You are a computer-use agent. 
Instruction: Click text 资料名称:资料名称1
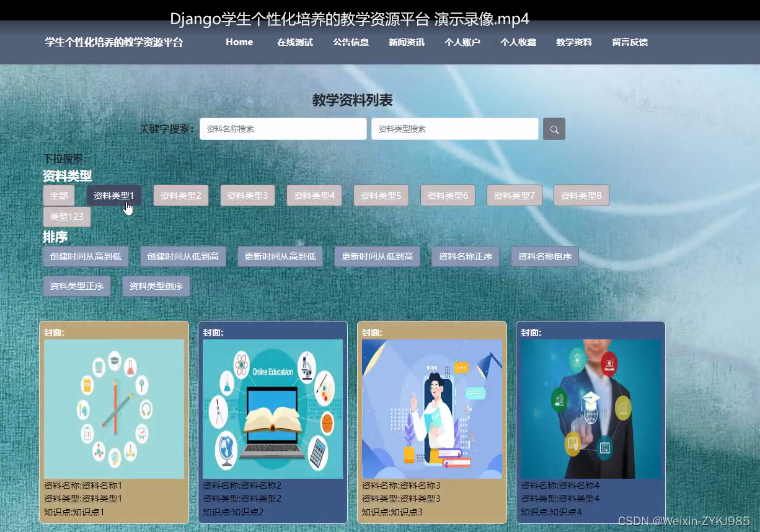click(x=83, y=486)
